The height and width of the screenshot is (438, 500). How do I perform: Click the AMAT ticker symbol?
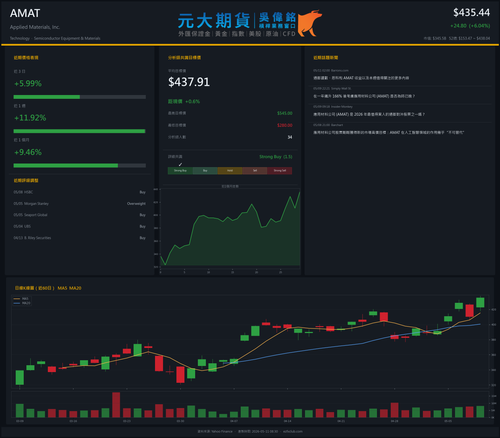(x=25, y=13)
